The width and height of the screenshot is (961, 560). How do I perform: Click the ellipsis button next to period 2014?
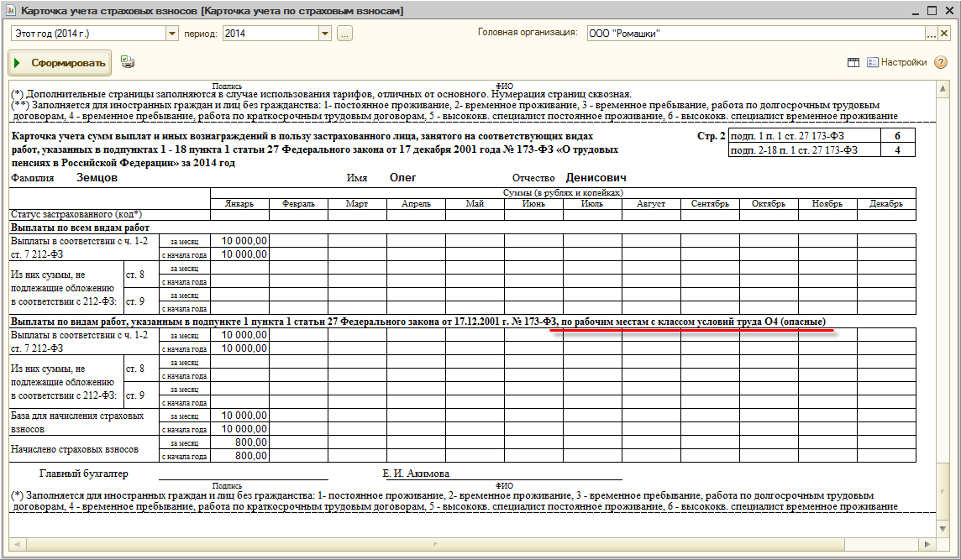coord(344,34)
